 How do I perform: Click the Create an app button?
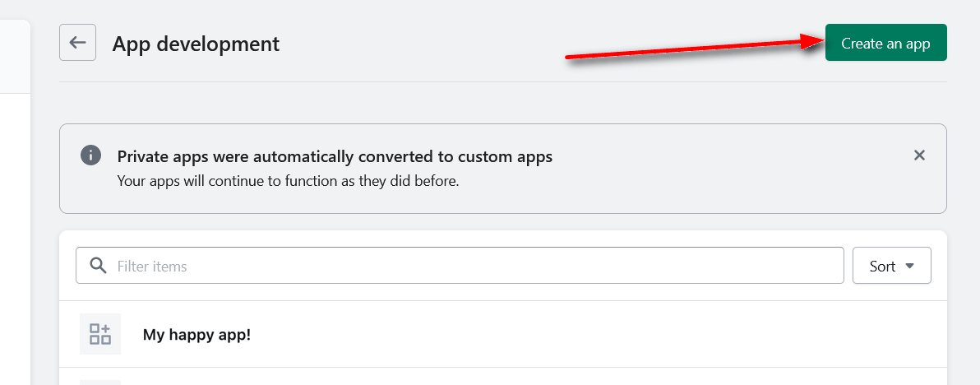coord(885,43)
